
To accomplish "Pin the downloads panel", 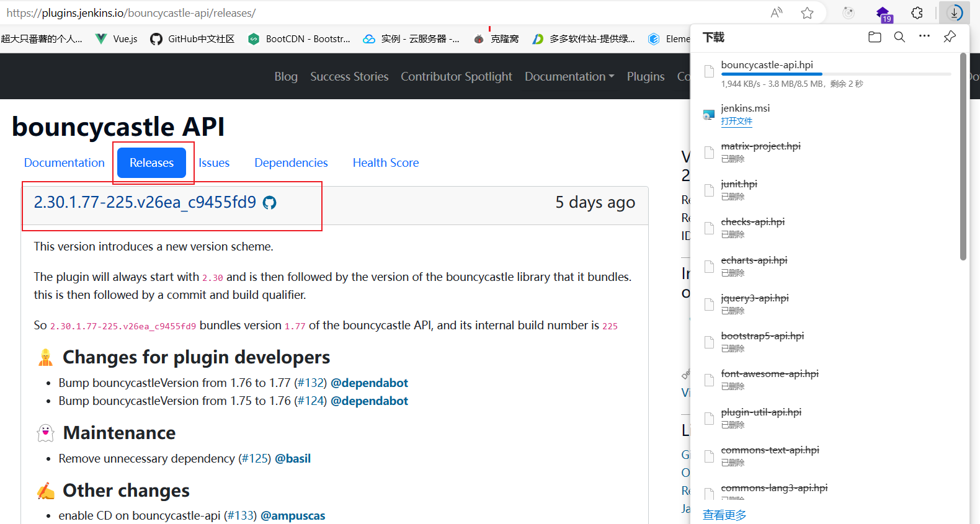I will click(x=949, y=37).
